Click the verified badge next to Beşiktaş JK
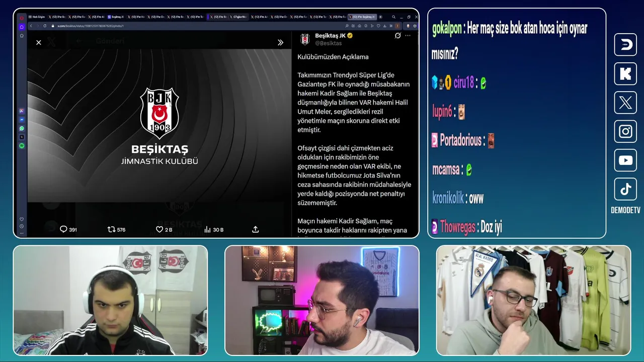This screenshot has width=644, height=362. pyautogui.click(x=350, y=36)
